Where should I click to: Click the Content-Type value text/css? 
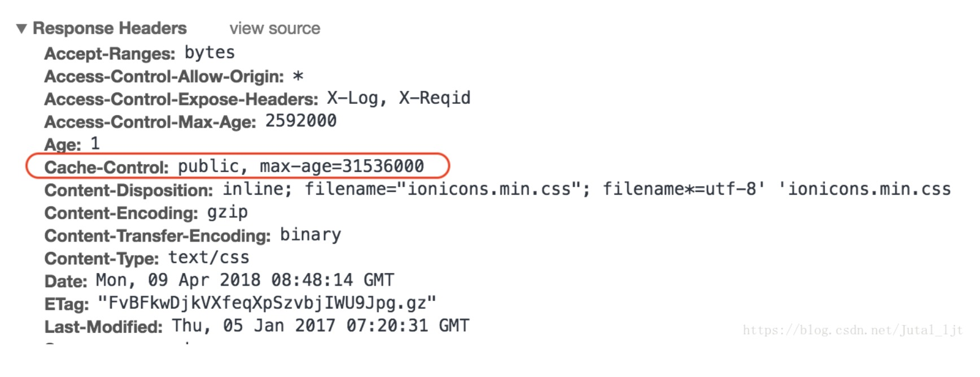pyautogui.click(x=209, y=258)
